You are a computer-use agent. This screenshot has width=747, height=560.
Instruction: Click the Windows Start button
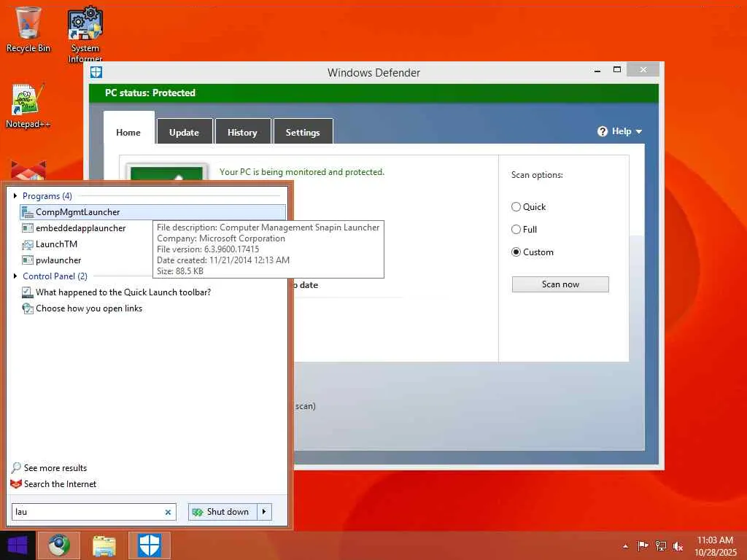tap(18, 545)
